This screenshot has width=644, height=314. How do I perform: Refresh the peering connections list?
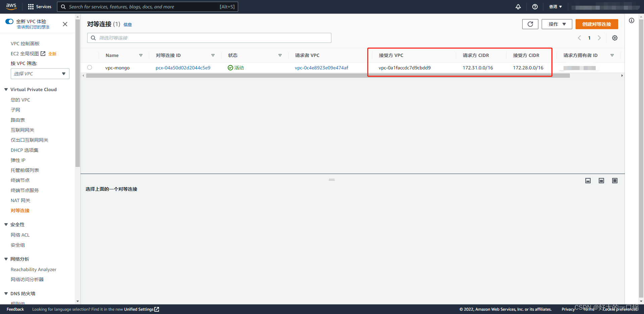coord(530,24)
